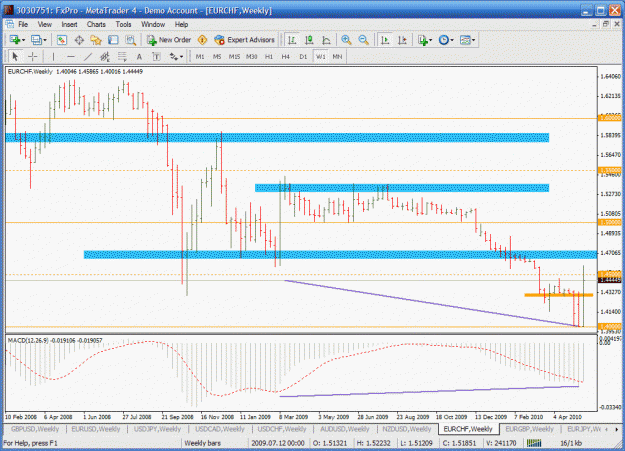This screenshot has height=451, width=625.
Task: Zoom out of the chart
Action: pos(363,40)
